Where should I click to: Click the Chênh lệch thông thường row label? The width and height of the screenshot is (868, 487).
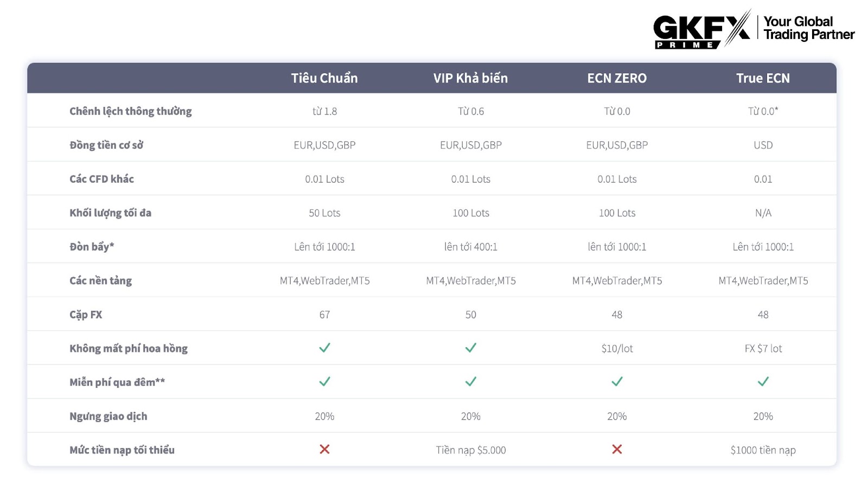(131, 111)
